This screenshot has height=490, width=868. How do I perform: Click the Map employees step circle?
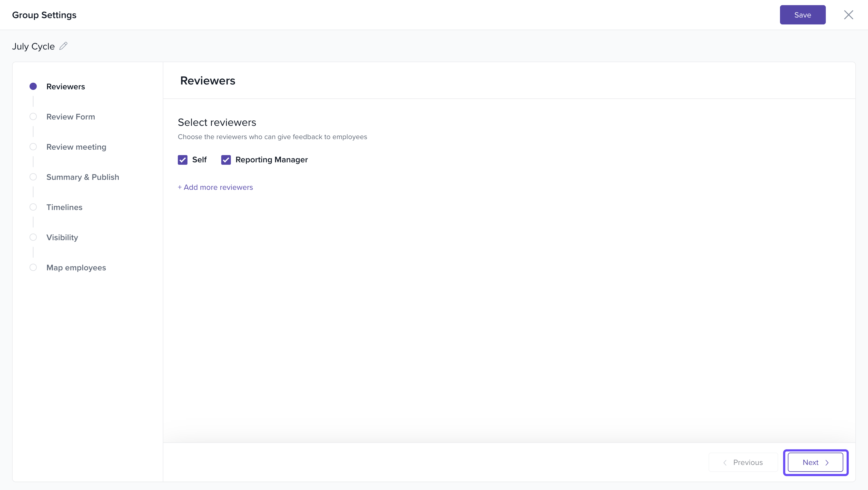(x=33, y=267)
